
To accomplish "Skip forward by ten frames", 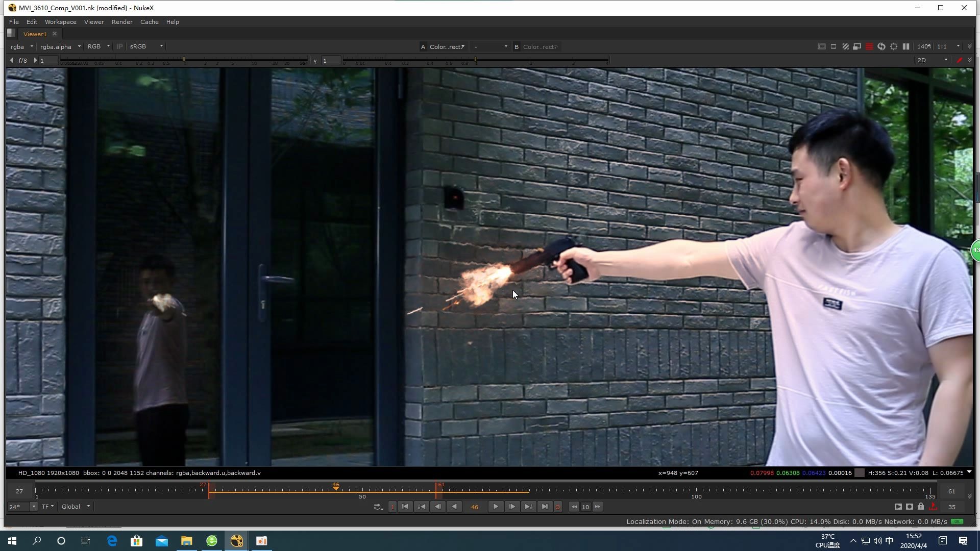I will (x=597, y=507).
